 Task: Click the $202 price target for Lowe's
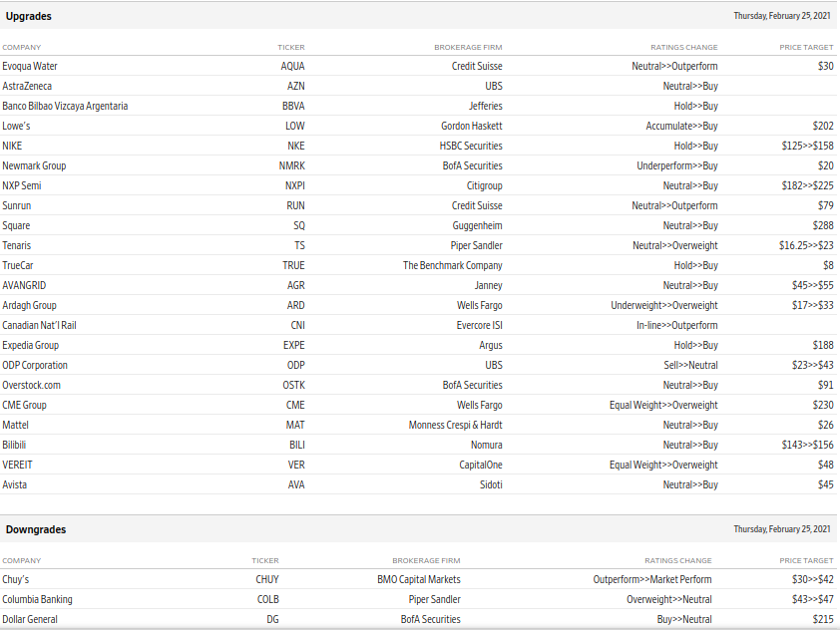click(823, 126)
